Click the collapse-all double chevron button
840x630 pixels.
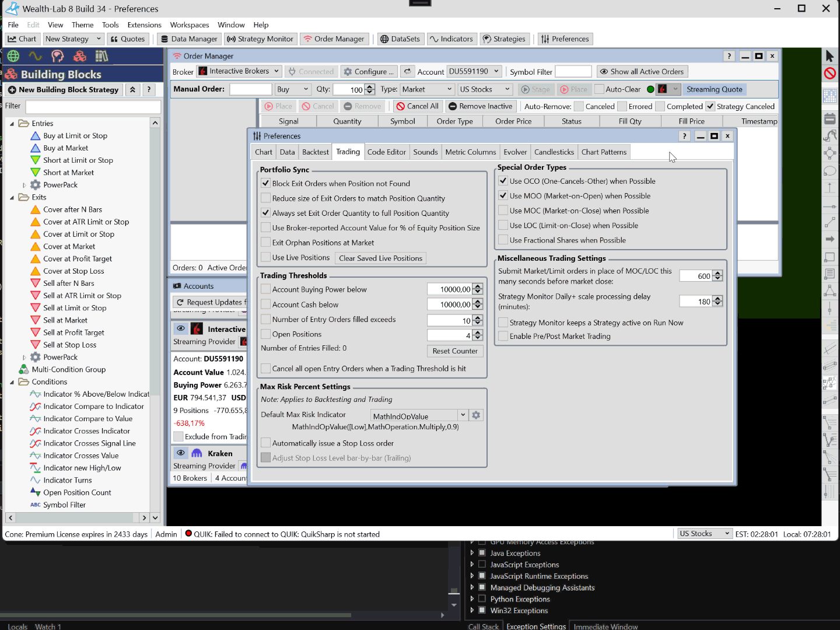point(132,90)
